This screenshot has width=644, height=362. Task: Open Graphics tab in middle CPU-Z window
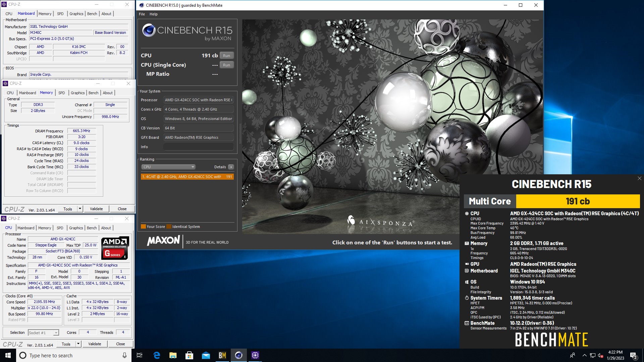click(78, 93)
